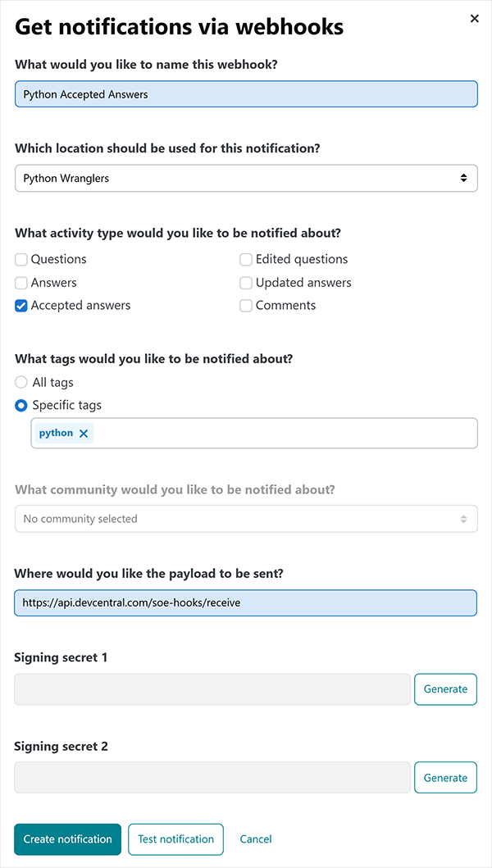Check the Comments checkbox

[246, 306]
